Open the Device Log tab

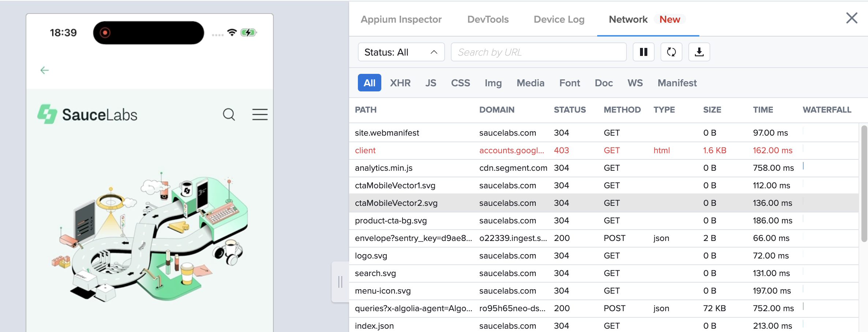pos(559,19)
